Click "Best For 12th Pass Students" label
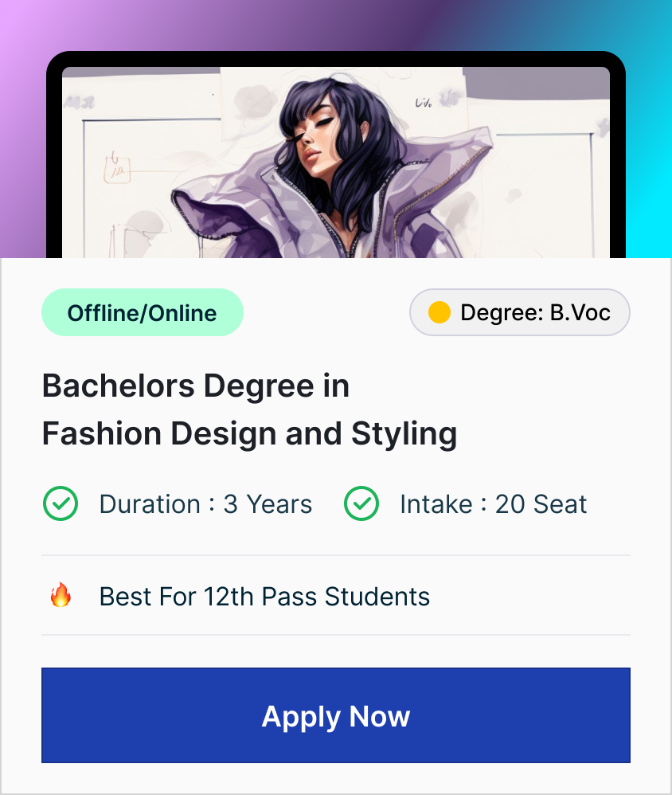Image resolution: width=672 pixels, height=795 pixels. [x=264, y=596]
